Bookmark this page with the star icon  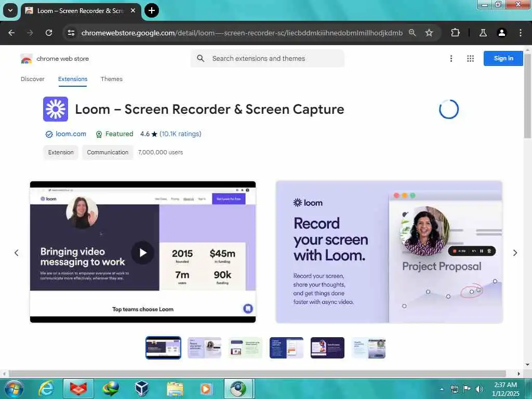[429, 33]
